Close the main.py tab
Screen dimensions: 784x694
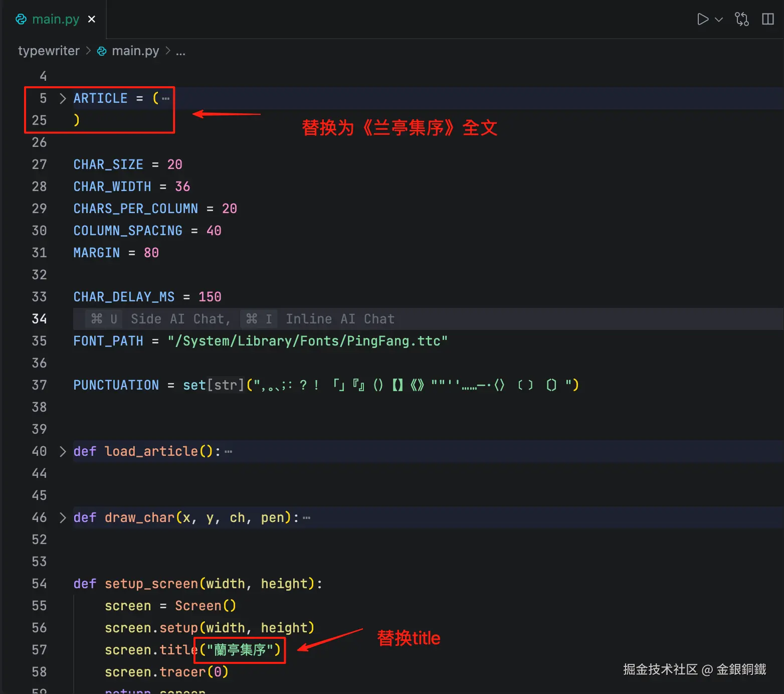pos(92,19)
